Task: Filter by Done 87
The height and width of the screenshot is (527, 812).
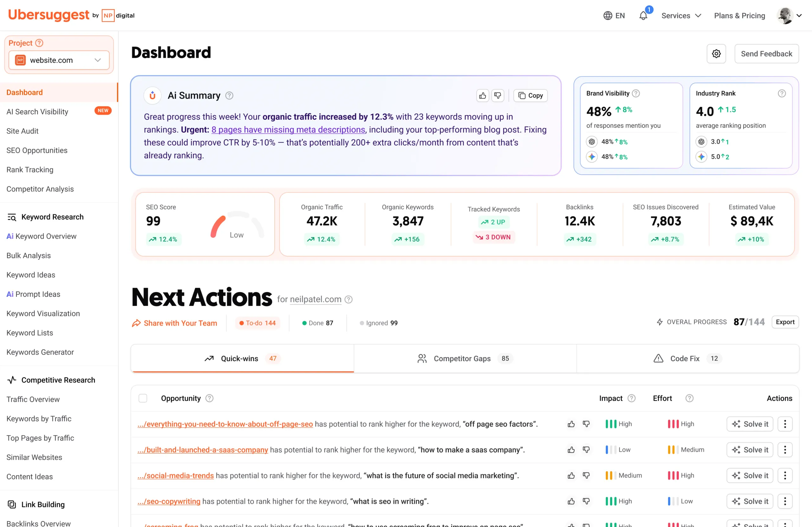Action: 318,323
